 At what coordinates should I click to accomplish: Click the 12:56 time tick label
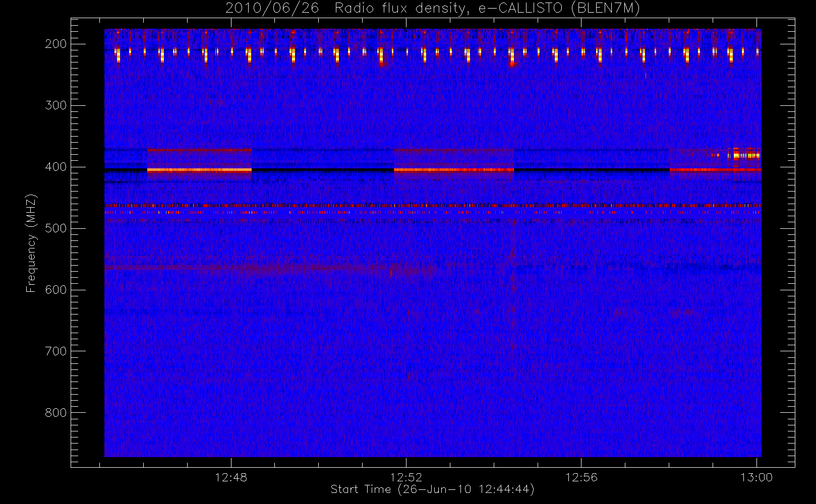coord(581,477)
